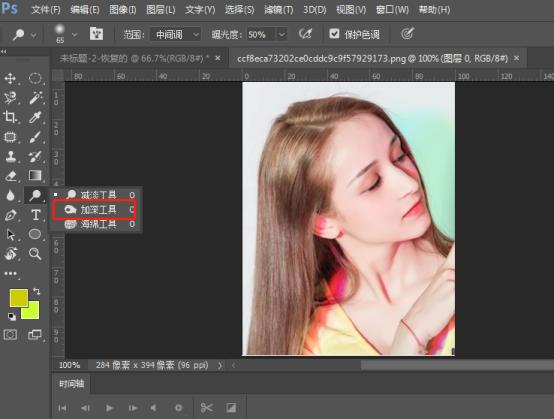Select the Blur tool
The width and height of the screenshot is (554, 419).
tap(10, 195)
